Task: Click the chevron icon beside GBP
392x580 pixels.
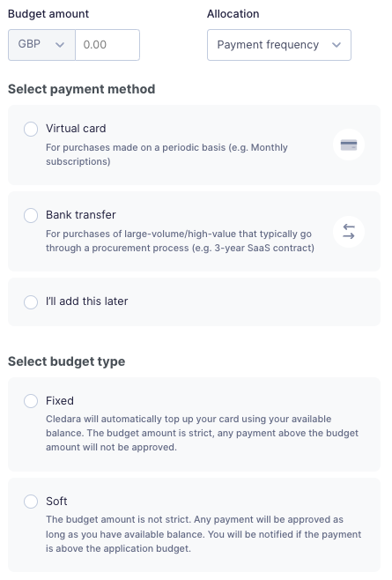Action: tap(60, 45)
